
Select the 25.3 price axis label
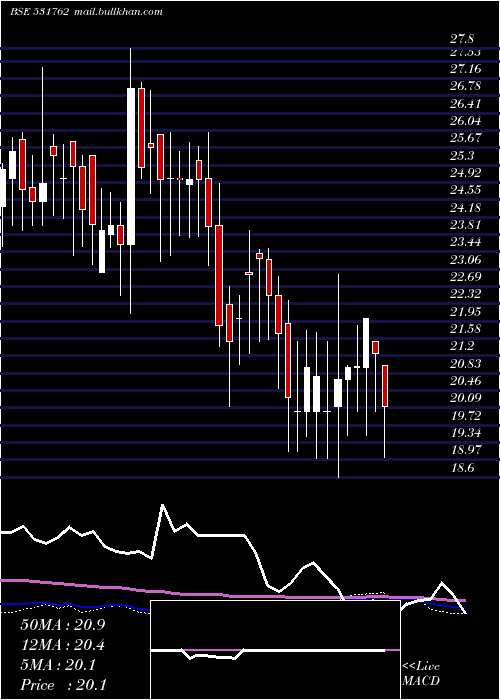tap(462, 156)
